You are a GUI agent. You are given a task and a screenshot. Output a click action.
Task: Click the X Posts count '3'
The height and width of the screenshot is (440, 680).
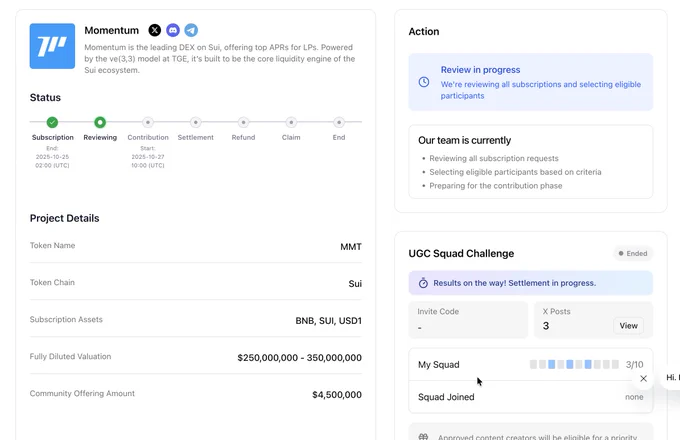click(x=546, y=326)
